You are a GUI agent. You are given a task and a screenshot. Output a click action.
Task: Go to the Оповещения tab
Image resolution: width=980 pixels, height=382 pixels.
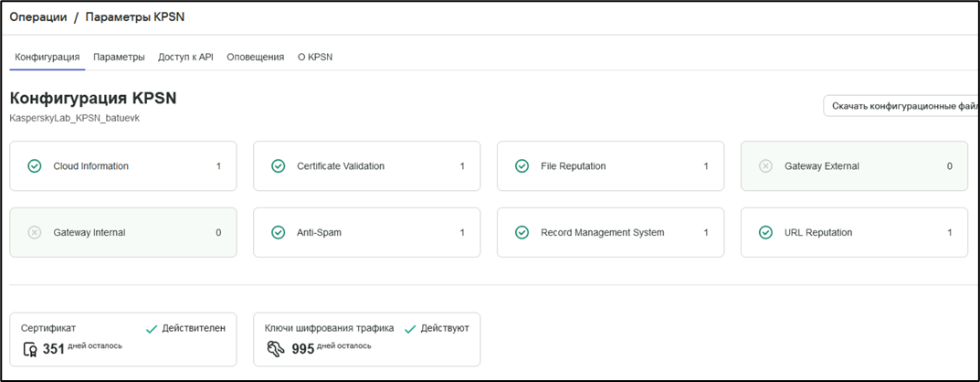pyautogui.click(x=255, y=57)
